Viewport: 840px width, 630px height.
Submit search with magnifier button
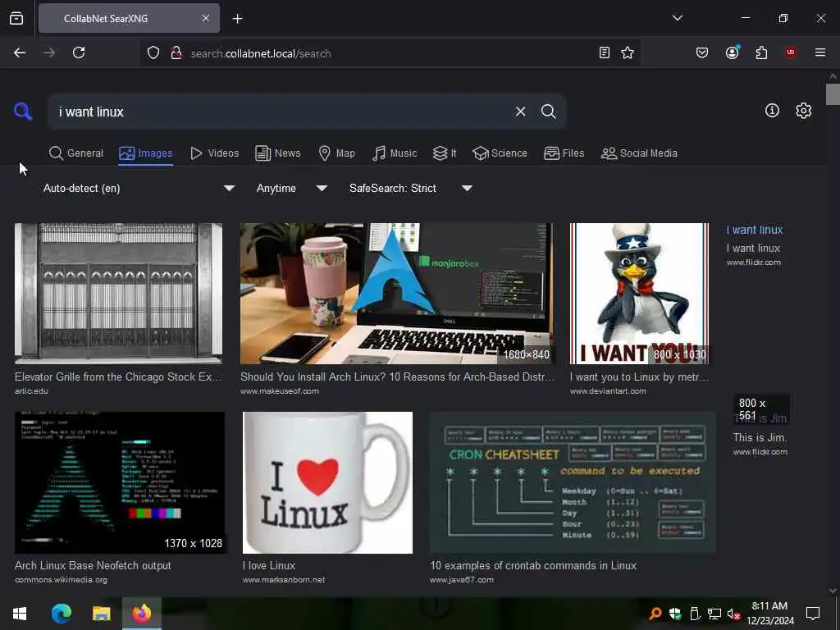548,112
